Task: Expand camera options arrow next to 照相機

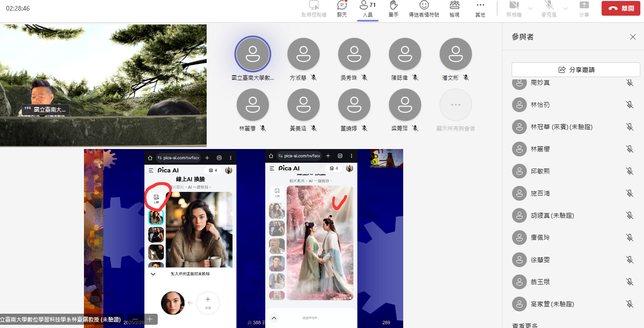Action: (x=530, y=9)
